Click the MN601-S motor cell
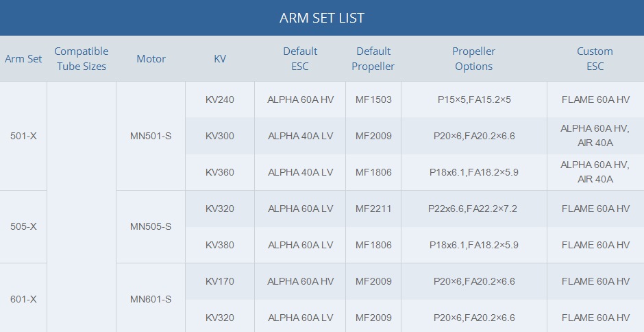The height and width of the screenshot is (332, 644). [x=151, y=299]
